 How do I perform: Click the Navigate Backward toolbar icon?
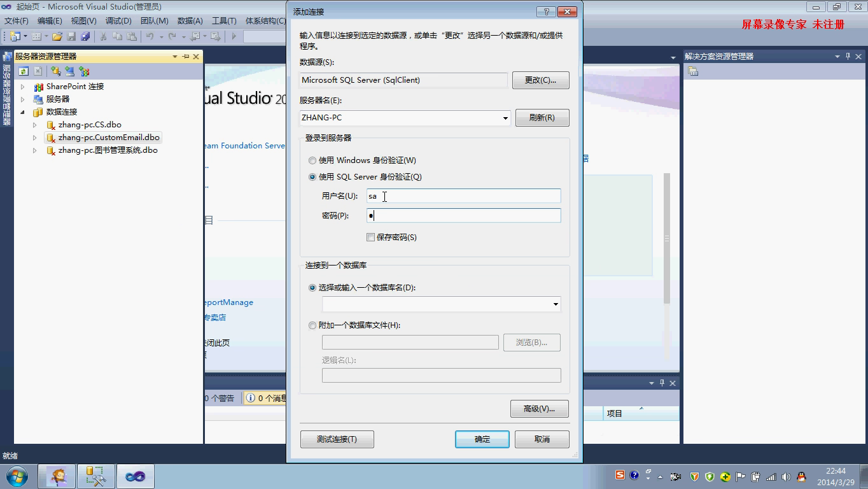click(x=195, y=36)
